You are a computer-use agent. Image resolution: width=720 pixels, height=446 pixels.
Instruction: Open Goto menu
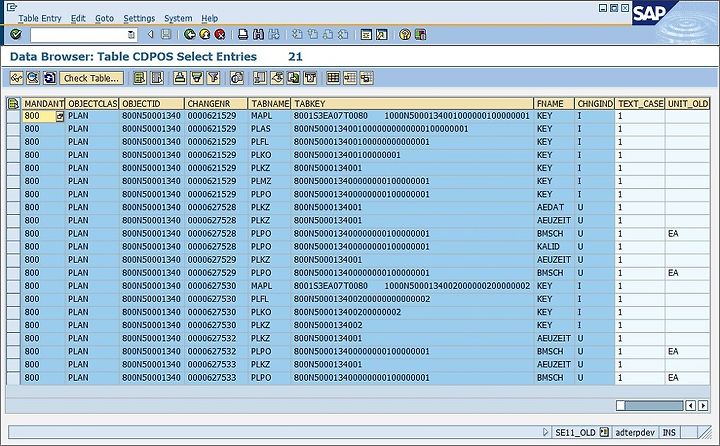(104, 18)
